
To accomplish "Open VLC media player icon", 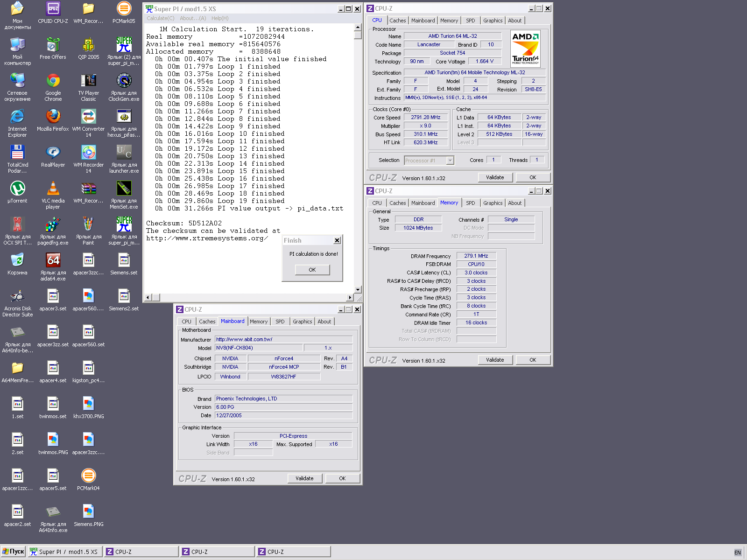I will 53,195.
